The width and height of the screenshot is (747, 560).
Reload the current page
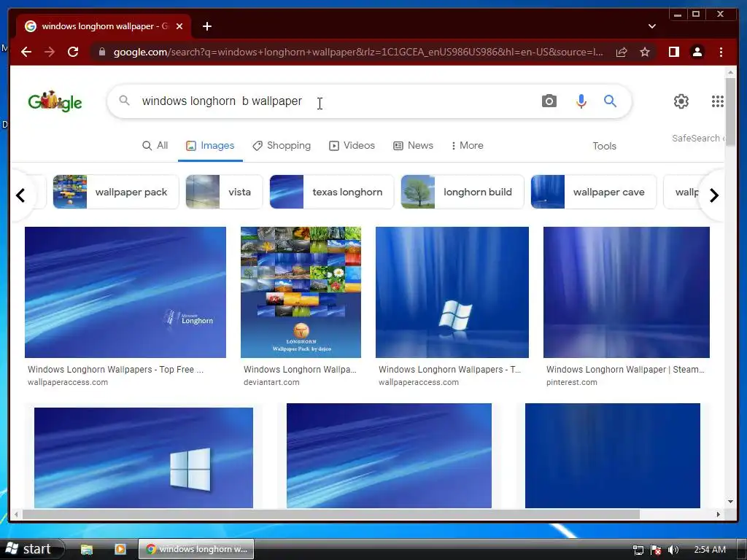pyautogui.click(x=73, y=52)
